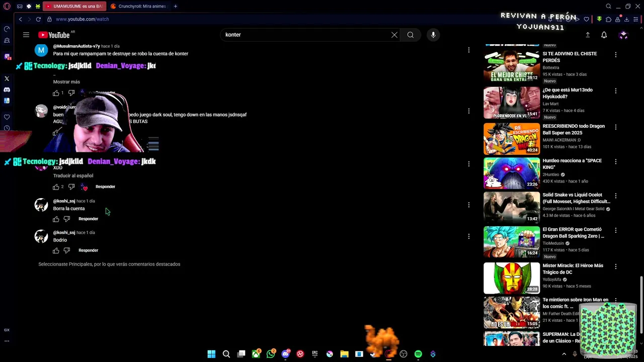The image size is (644, 362).
Task: Open options for 'Mister Miracle' video
Action: [x=615, y=266]
